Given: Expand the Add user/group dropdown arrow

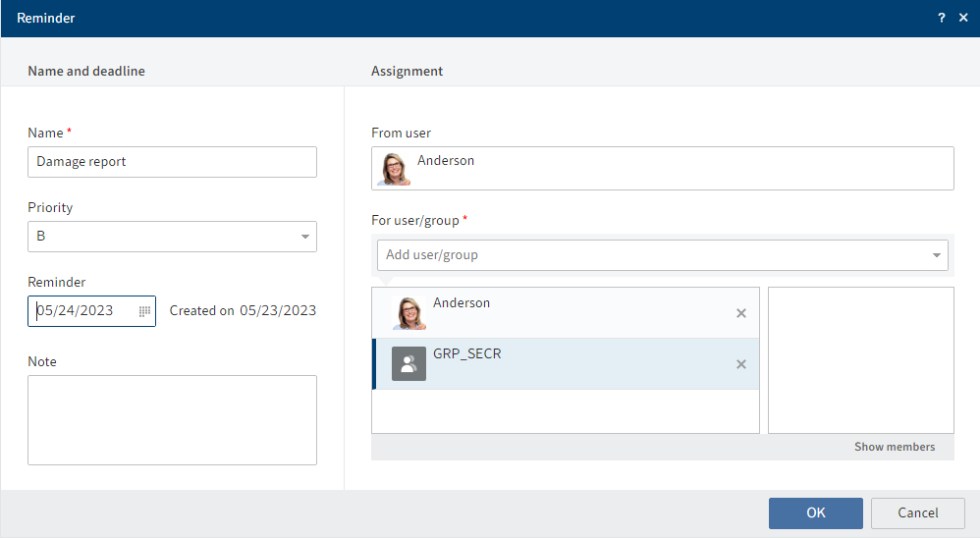Looking at the screenshot, I should pos(937,255).
